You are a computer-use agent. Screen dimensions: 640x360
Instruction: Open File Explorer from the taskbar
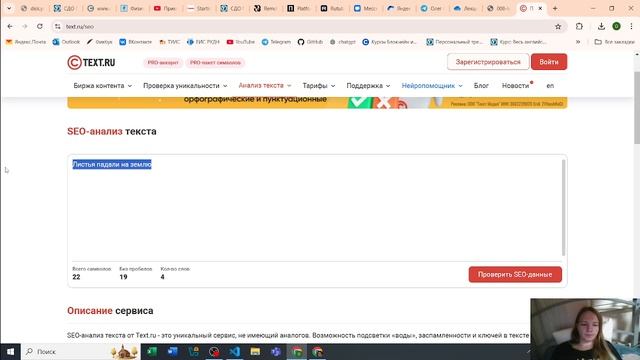click(x=255, y=351)
